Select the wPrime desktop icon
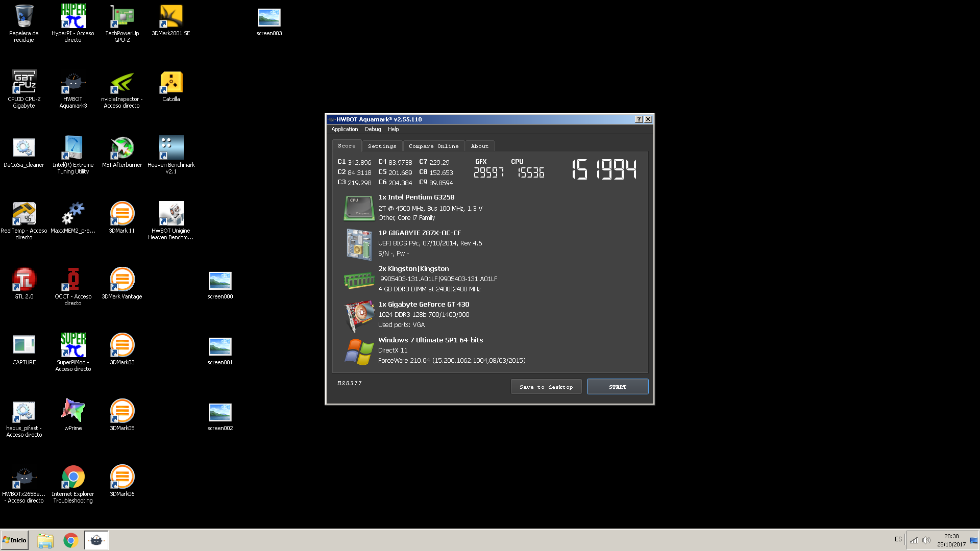 [x=73, y=415]
